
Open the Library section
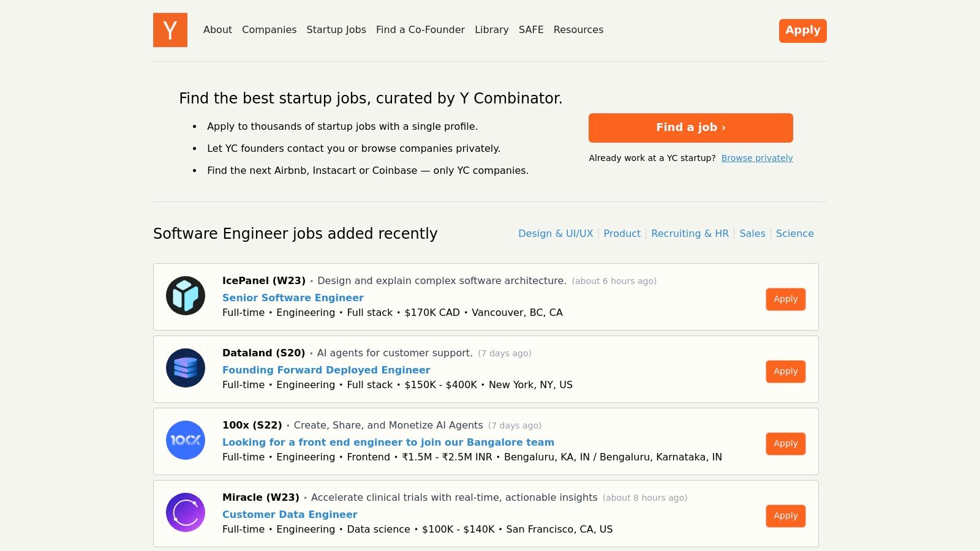491,29
